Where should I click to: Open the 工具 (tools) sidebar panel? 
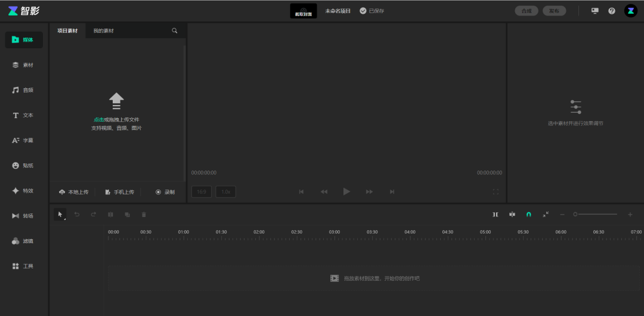24,266
